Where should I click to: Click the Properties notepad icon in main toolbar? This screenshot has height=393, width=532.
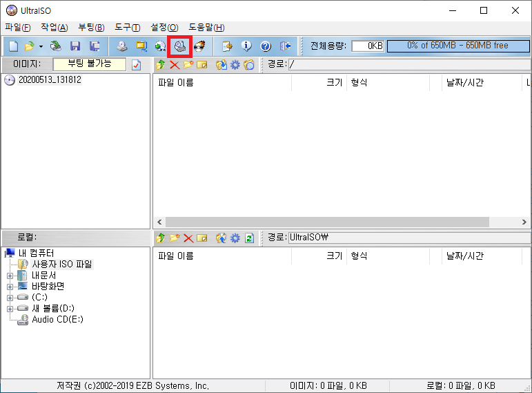[x=227, y=46]
